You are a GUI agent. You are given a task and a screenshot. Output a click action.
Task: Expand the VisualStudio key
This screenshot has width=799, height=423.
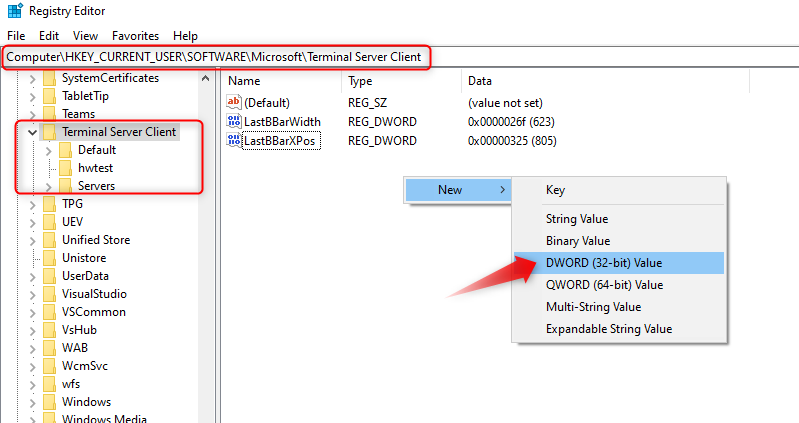(x=33, y=295)
